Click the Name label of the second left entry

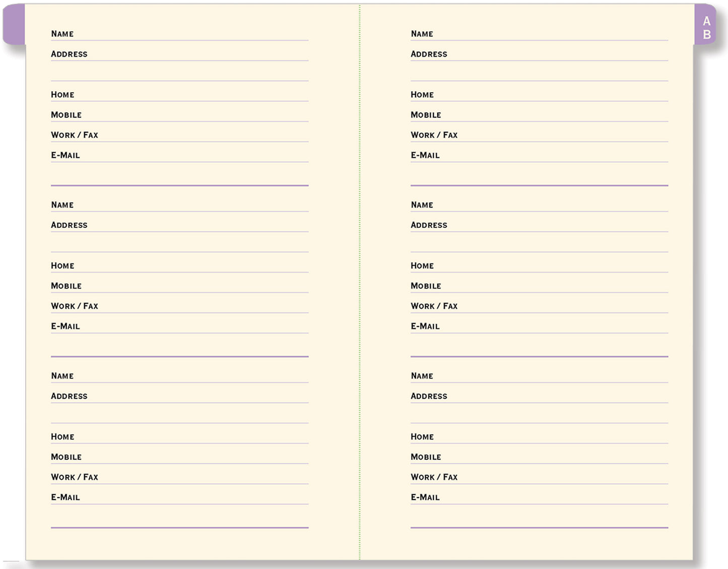pos(62,205)
